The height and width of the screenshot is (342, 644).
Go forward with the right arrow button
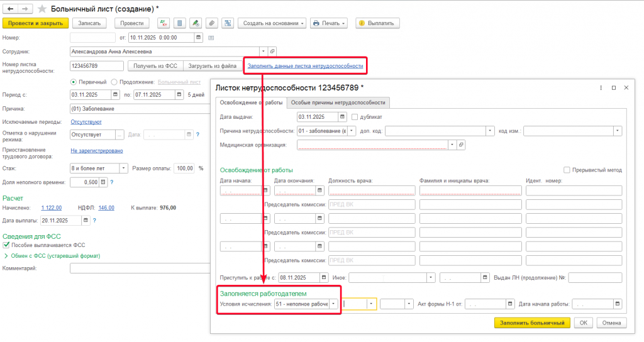click(25, 9)
